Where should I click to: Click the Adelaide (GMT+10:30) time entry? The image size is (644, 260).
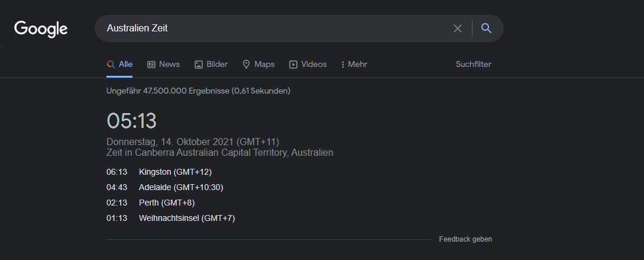(180, 187)
